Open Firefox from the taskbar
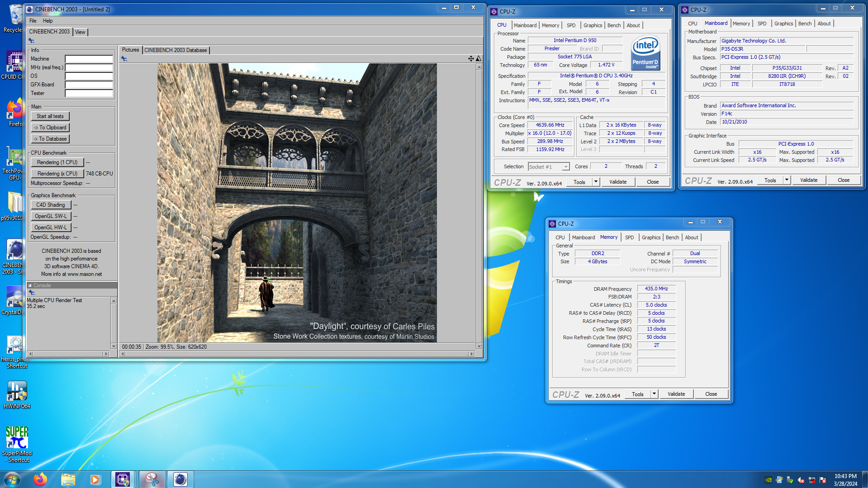This screenshot has width=868, height=488. (40, 479)
